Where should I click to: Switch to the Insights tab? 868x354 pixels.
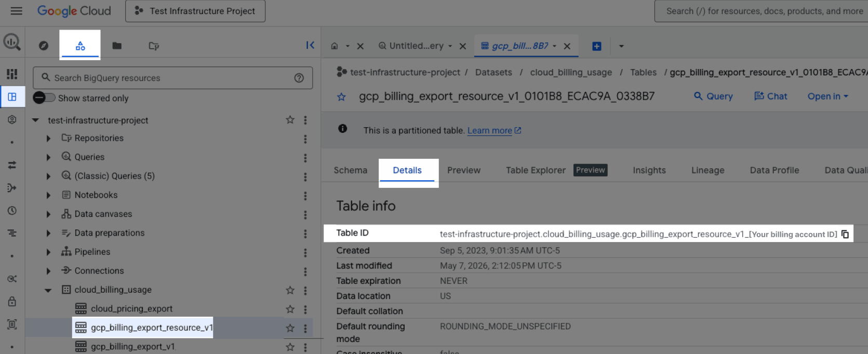coord(649,170)
